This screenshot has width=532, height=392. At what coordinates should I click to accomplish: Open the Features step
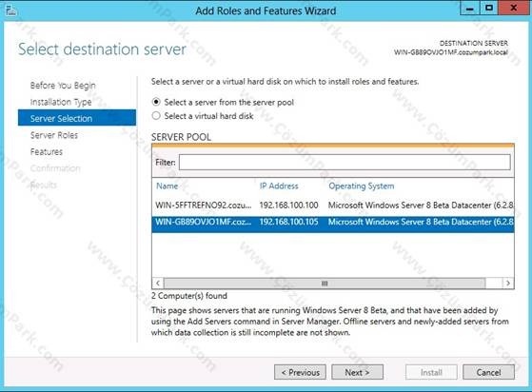point(47,151)
